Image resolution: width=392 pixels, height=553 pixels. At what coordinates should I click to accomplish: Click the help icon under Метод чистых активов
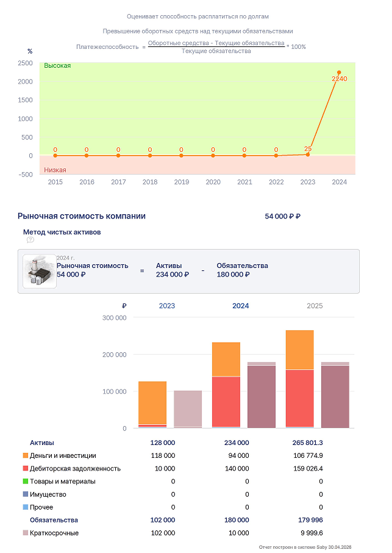tap(30, 240)
